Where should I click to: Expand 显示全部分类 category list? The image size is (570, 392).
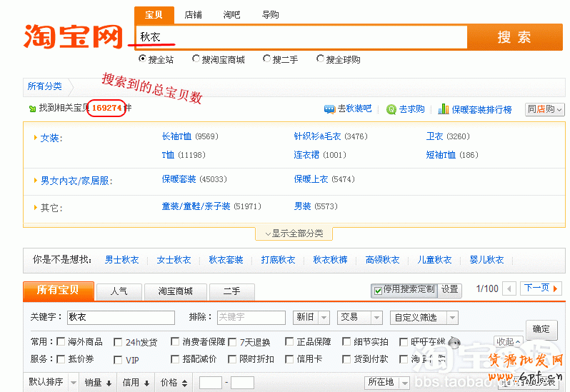pos(294,233)
